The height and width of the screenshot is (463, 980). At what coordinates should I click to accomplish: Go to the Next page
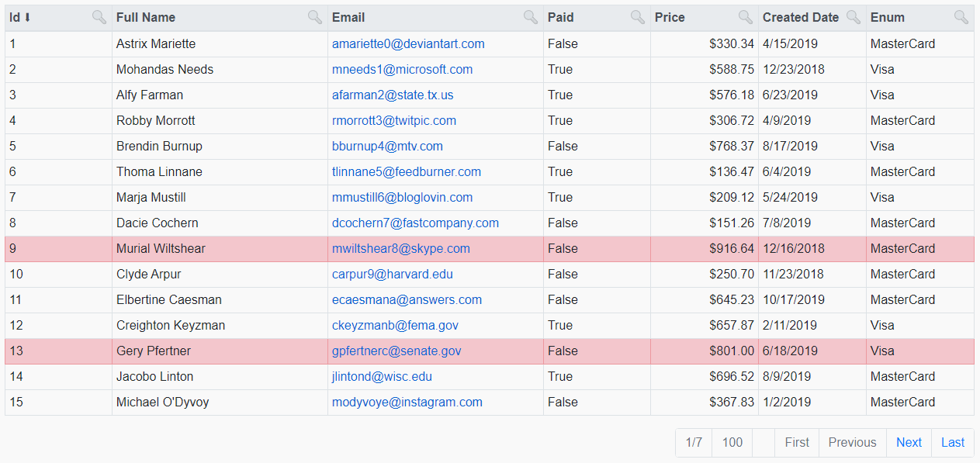click(x=909, y=442)
